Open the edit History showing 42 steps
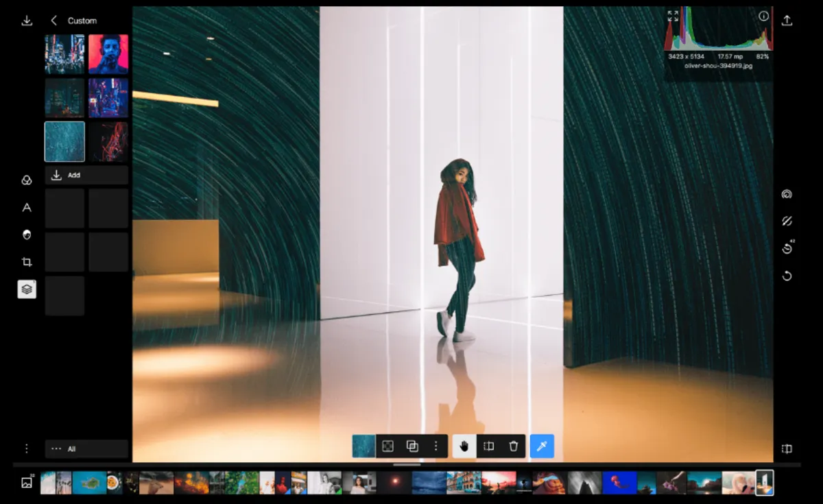This screenshot has height=504, width=823. click(787, 248)
